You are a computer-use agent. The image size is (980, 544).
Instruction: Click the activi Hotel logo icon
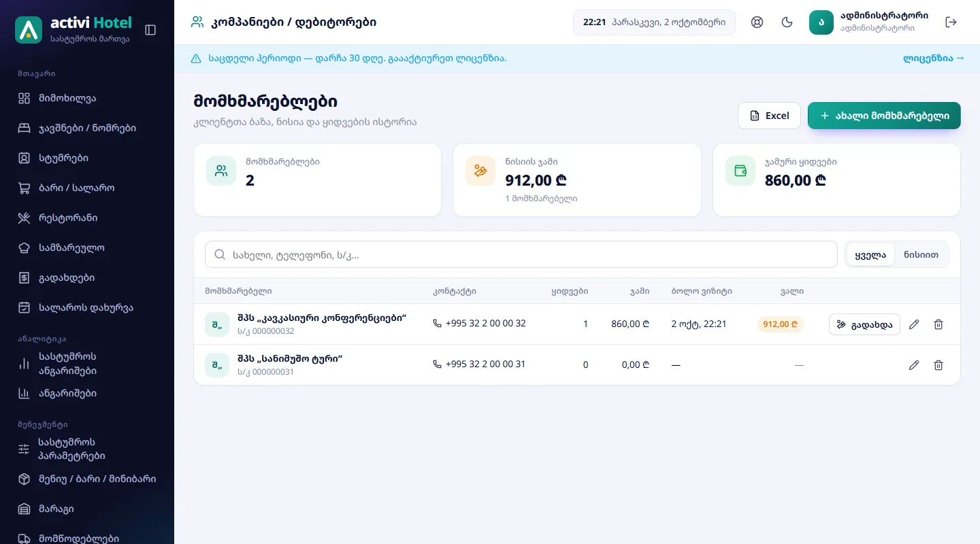pyautogui.click(x=29, y=30)
